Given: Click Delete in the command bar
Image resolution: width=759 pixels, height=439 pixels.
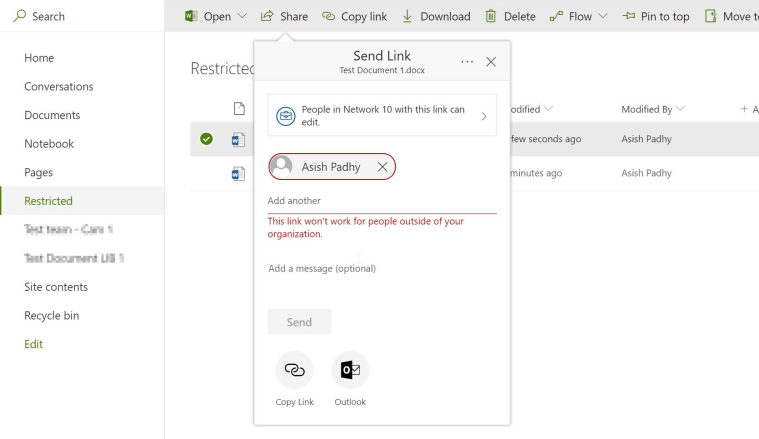Looking at the screenshot, I should [510, 16].
